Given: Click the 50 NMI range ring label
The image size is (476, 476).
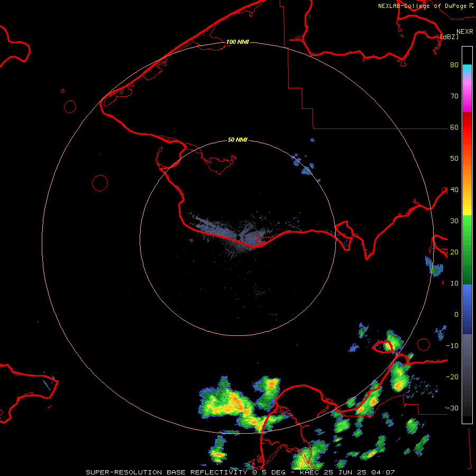Looking at the screenshot, I should pos(237,140).
